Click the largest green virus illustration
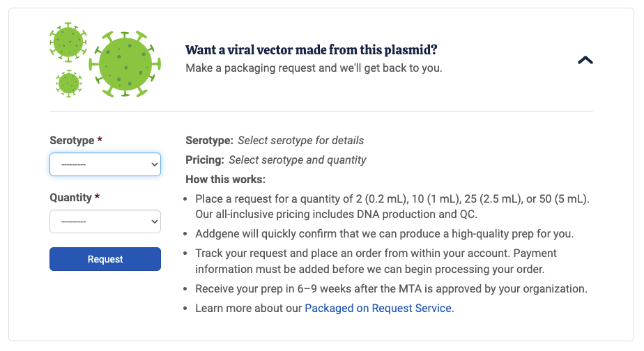 (125, 64)
